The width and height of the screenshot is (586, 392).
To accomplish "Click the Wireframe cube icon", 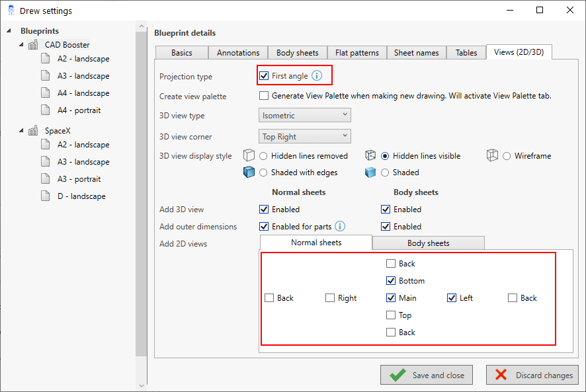I will pyautogui.click(x=492, y=156).
